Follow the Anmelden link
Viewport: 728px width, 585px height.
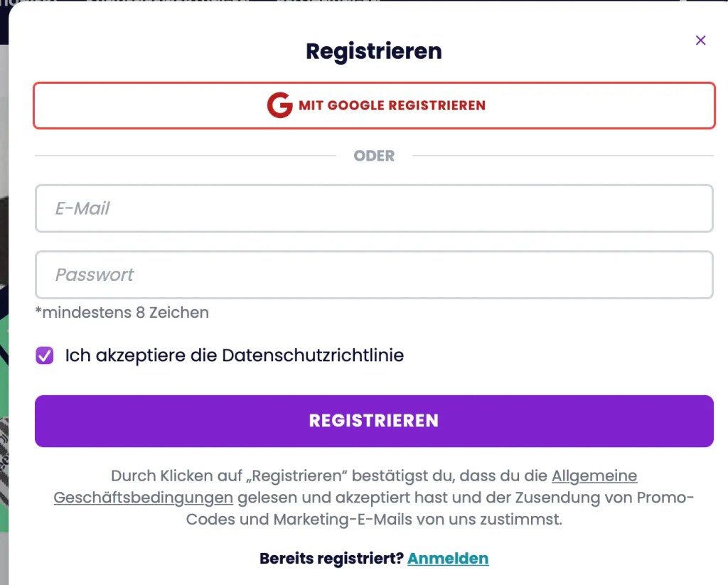448,558
